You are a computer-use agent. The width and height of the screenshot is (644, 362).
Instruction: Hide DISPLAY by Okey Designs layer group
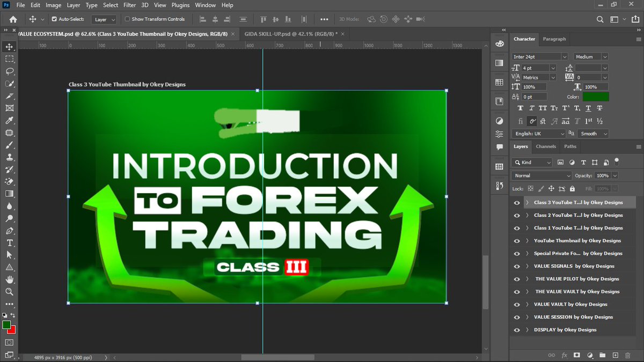click(517, 330)
